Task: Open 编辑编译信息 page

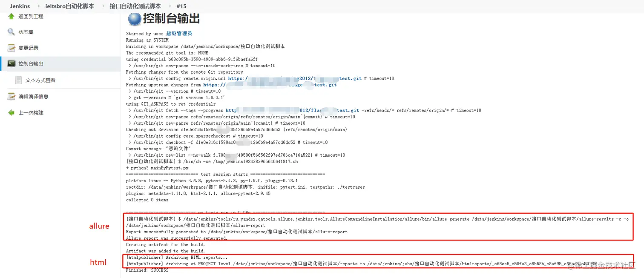Action: point(33,96)
